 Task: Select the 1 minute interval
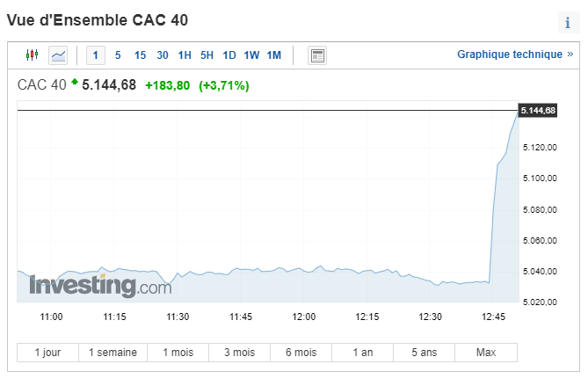96,55
